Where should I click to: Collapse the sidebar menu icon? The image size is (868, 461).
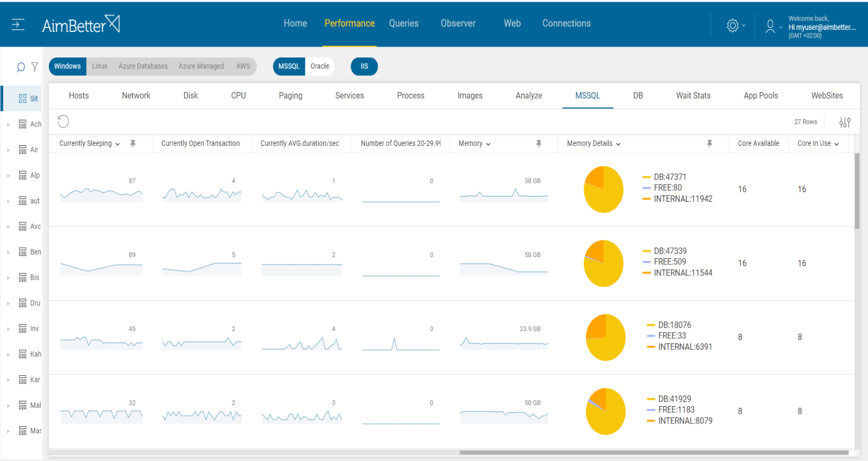18,24
